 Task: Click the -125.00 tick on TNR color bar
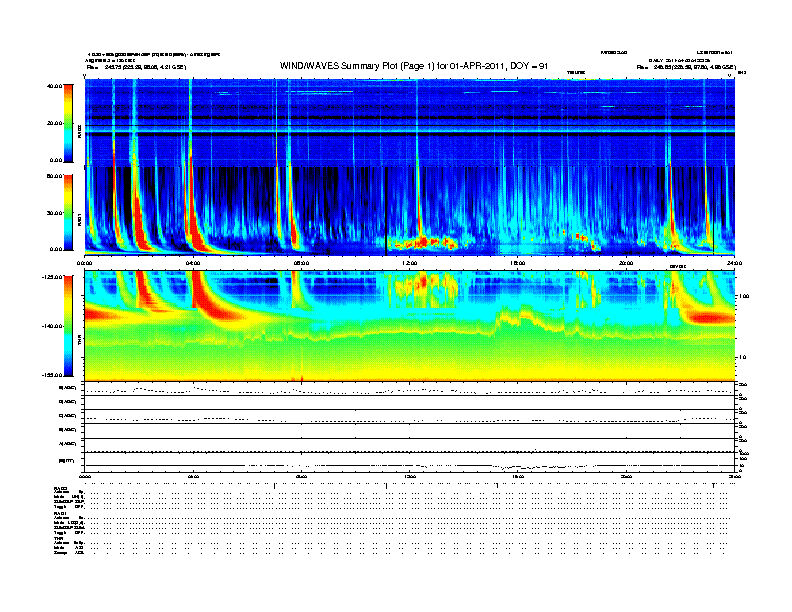point(52,277)
